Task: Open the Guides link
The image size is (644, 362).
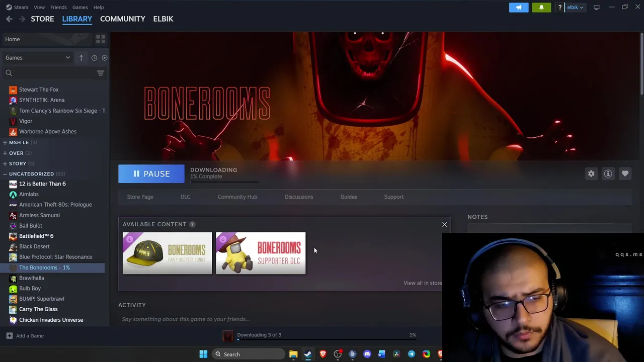Action: pyautogui.click(x=349, y=197)
